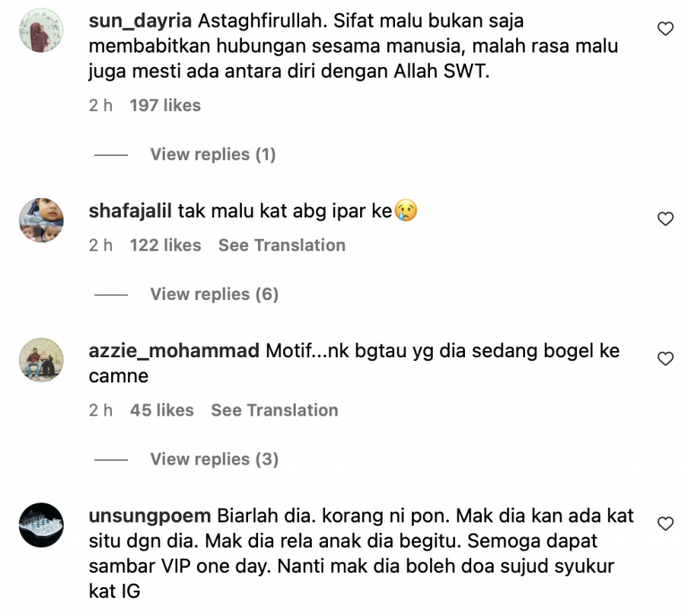View who gave 45 likes
This screenshot has height=616, width=688.
click(x=161, y=410)
